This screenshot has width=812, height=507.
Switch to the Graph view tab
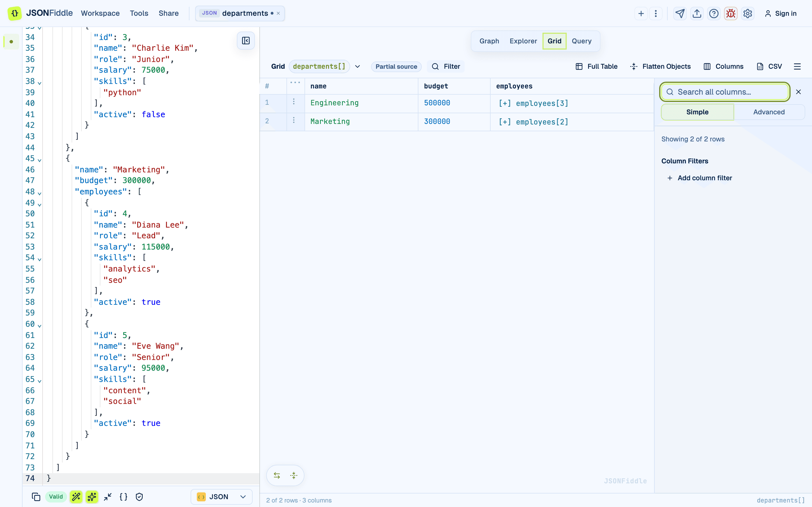pyautogui.click(x=489, y=41)
